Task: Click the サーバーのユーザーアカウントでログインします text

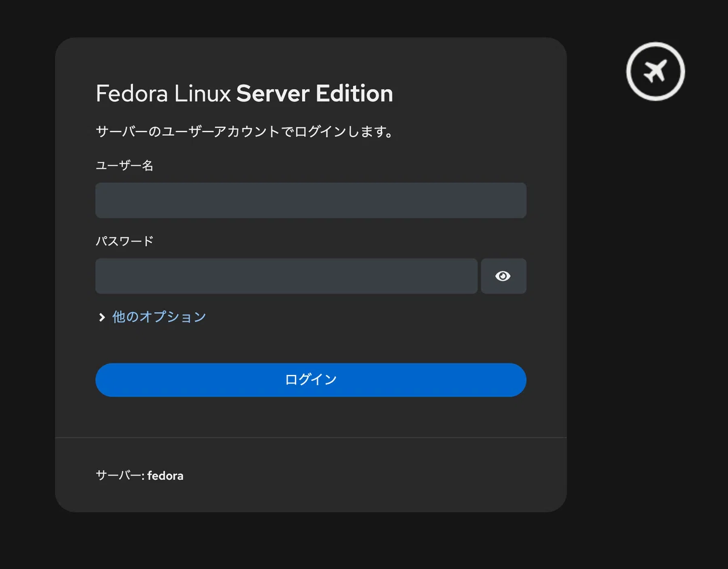Action: coord(244,132)
